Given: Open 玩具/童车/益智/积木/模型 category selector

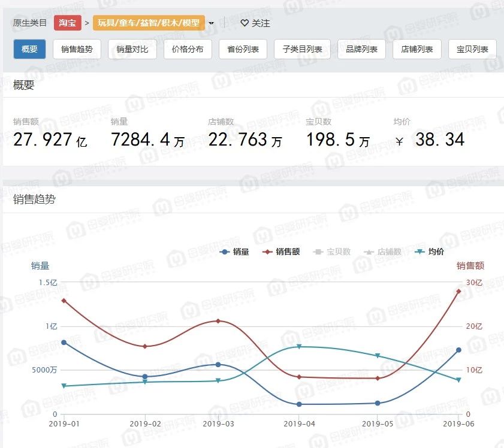Looking at the screenshot, I should click(x=149, y=23).
